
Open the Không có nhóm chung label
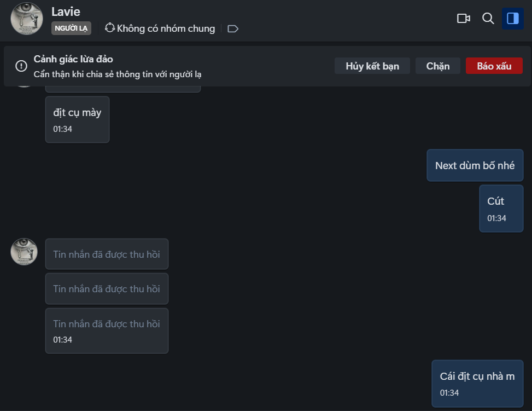[x=166, y=28]
